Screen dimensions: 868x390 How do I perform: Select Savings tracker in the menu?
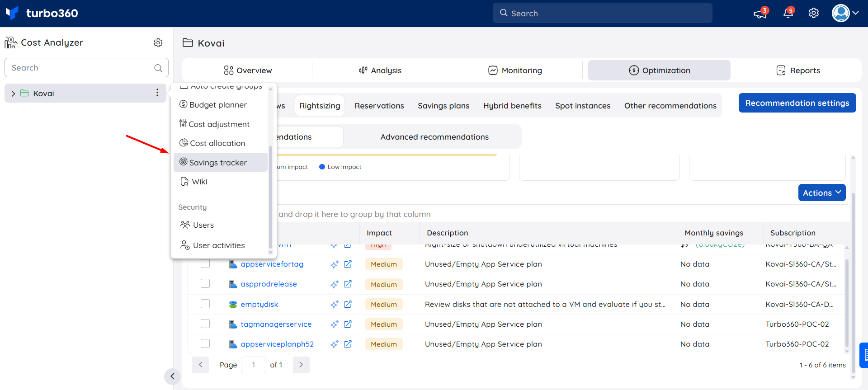(220, 162)
